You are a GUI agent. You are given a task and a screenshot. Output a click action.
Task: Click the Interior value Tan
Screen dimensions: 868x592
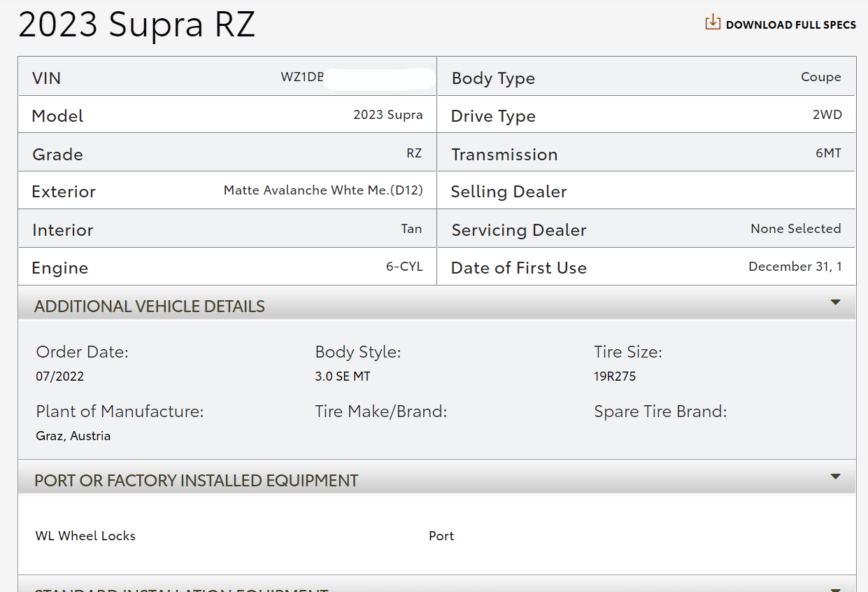[x=411, y=229]
